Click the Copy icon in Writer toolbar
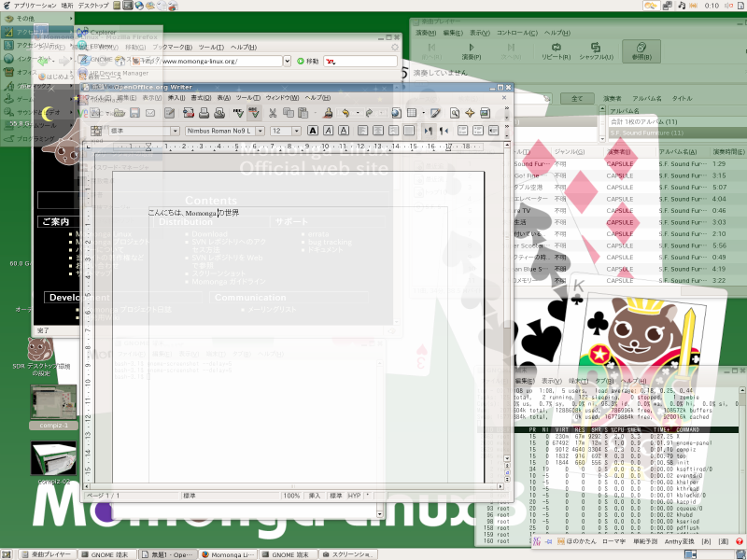 289,113
